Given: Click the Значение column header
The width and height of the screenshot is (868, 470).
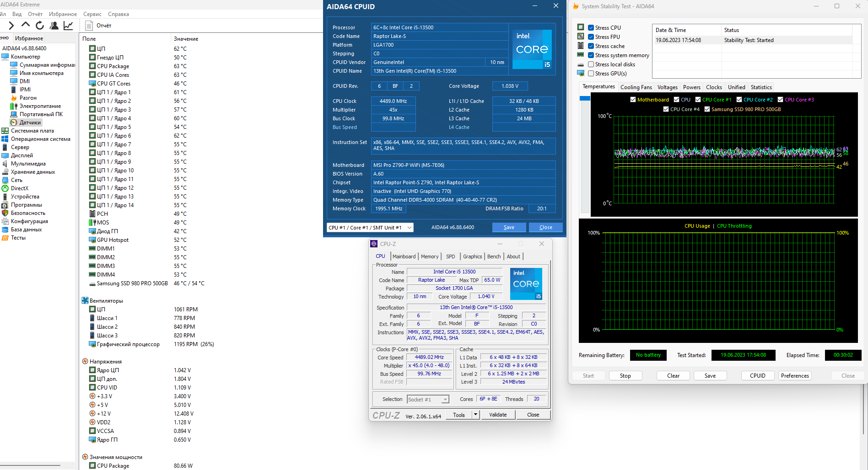Looking at the screenshot, I should (186, 39).
